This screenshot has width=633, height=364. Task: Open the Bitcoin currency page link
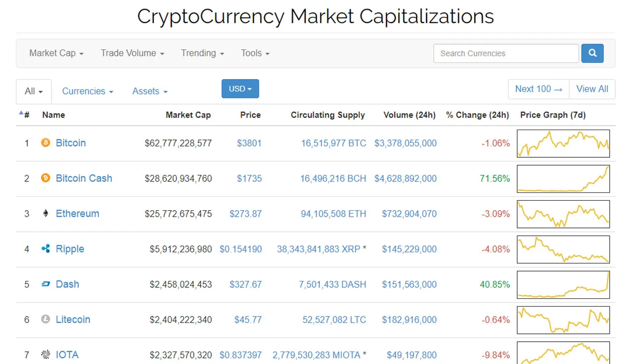point(71,143)
